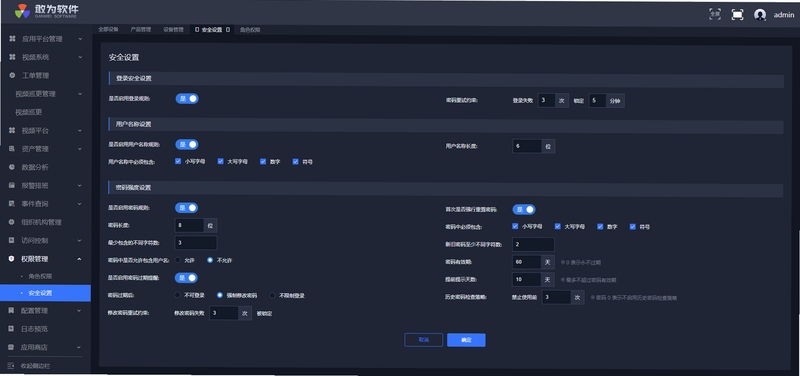Expand the 配置管理 menu chevron

pyautogui.click(x=79, y=310)
